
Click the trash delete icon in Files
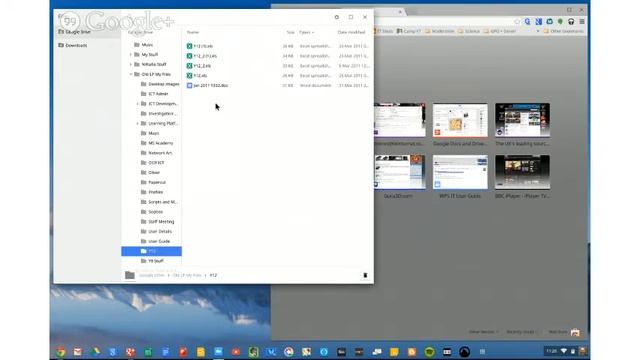click(x=365, y=275)
